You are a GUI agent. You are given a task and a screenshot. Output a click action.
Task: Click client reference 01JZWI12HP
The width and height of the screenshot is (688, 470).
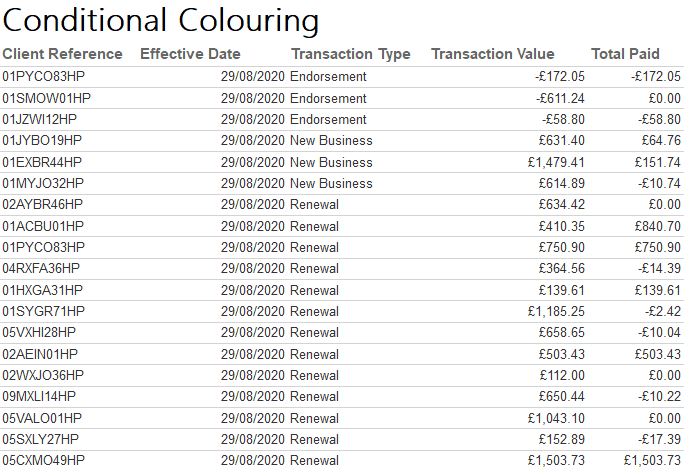[x=40, y=119]
